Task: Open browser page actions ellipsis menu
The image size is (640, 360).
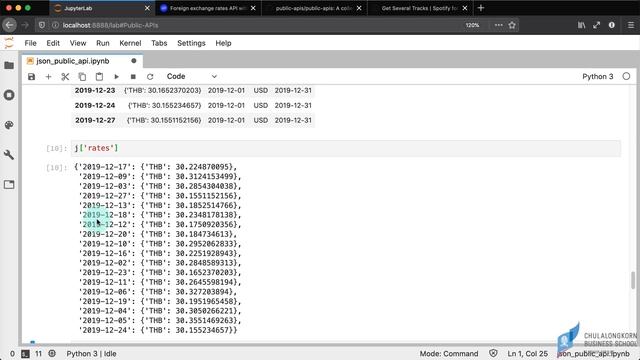Action: (498, 25)
